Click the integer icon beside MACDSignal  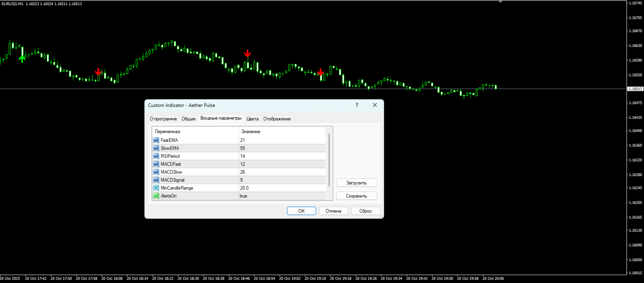pyautogui.click(x=156, y=180)
